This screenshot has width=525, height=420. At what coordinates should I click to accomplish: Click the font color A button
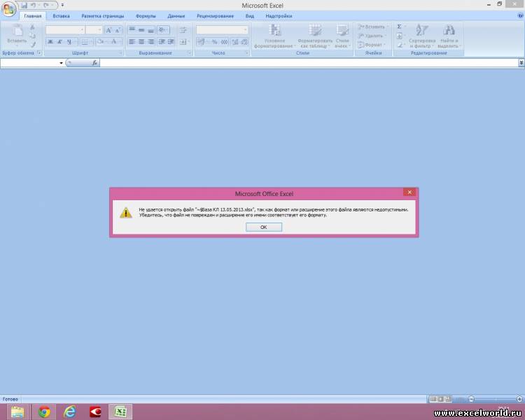pyautogui.click(x=114, y=41)
